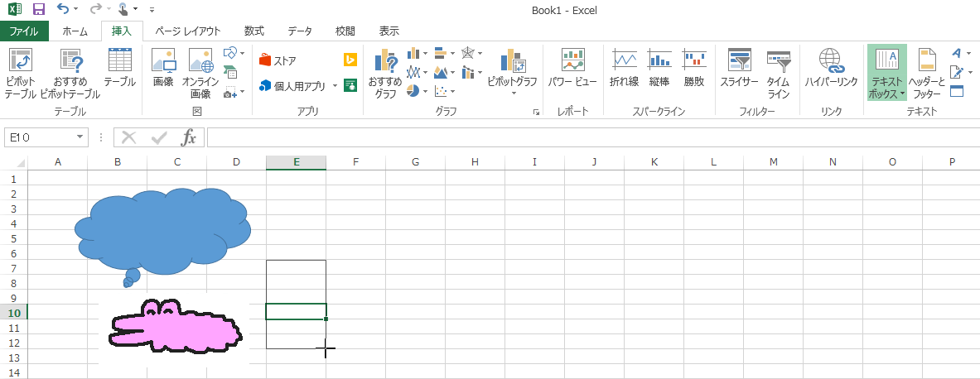980x379 pixels.
Task: Open Recommended PivotTables (おすすめピボットテーブル)
Action: [x=70, y=74]
